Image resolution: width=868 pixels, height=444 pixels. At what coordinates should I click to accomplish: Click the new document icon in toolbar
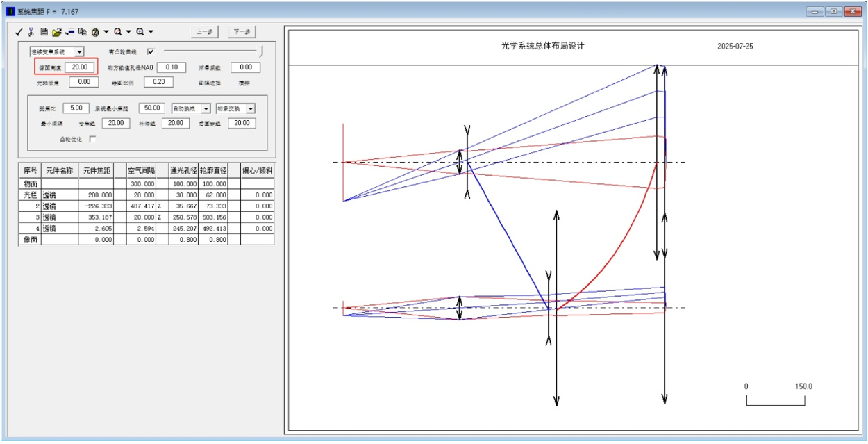click(x=44, y=32)
